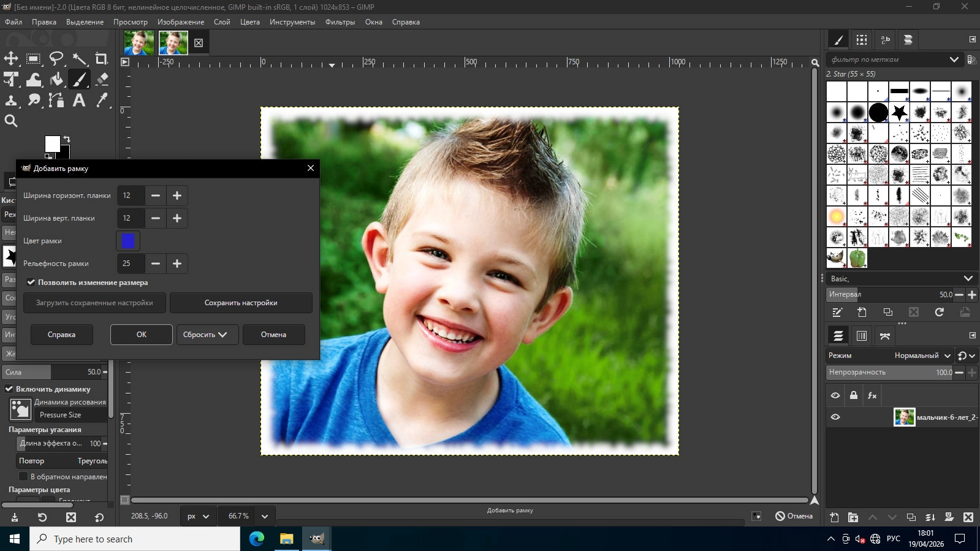Select the Bucket Fill tool

[56, 79]
